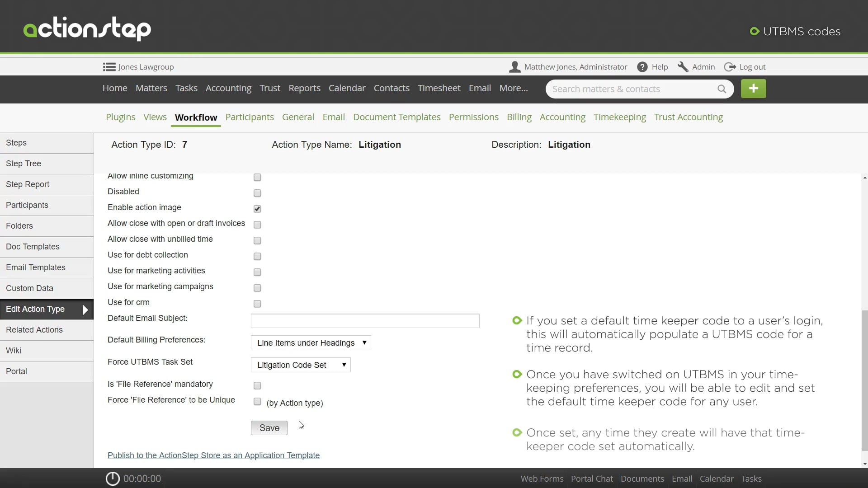868x488 pixels.
Task: Uncheck Enable action image checkbox
Action: [x=257, y=209]
